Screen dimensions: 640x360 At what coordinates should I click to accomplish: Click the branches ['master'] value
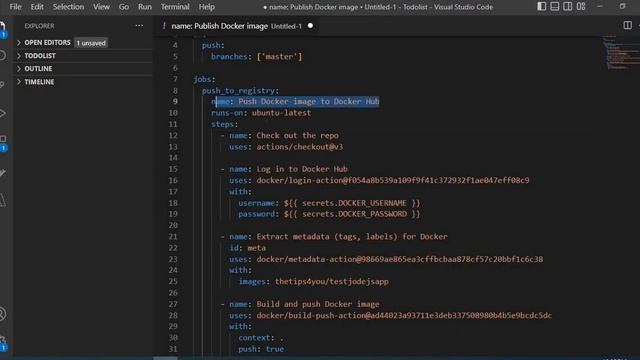(x=280, y=57)
